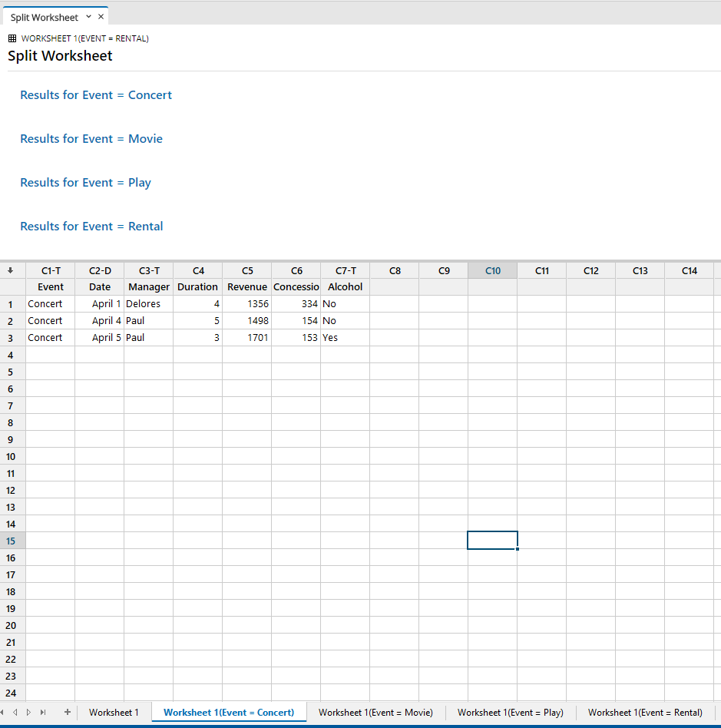Click the down-arrow icon in the worksheet corner

(x=10, y=270)
